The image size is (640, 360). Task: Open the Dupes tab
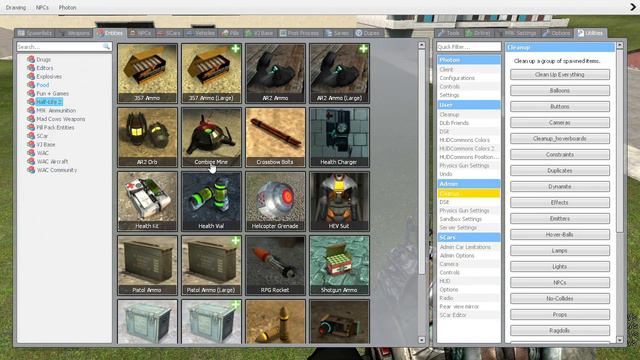pyautogui.click(x=367, y=33)
